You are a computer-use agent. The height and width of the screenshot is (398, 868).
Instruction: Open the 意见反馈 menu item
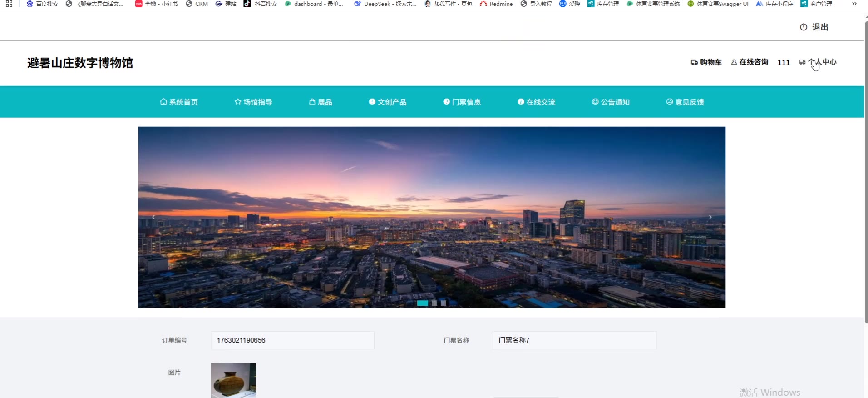(685, 102)
